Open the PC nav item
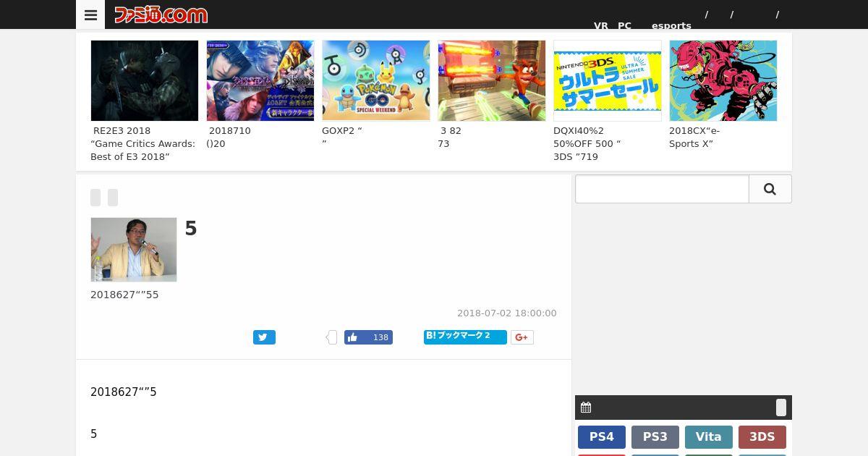 [x=624, y=25]
